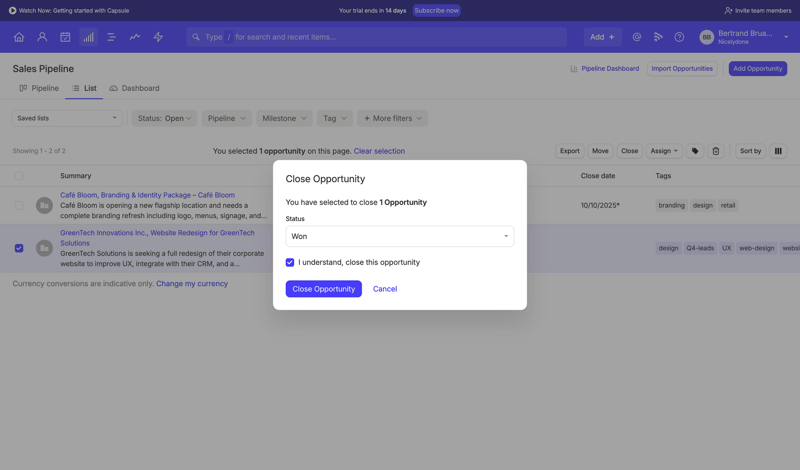800x470 pixels.
Task: Click the Add Opportunity button
Action: 758,68
